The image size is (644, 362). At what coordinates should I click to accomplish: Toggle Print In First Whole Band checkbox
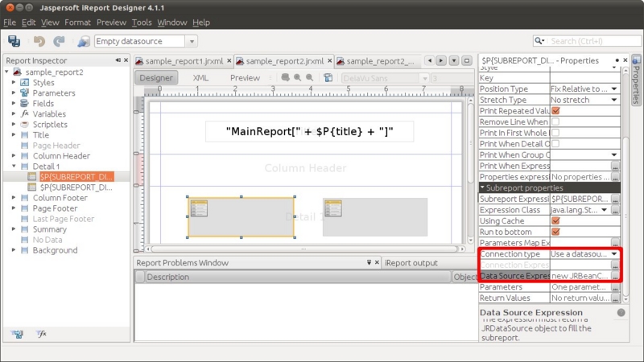555,133
